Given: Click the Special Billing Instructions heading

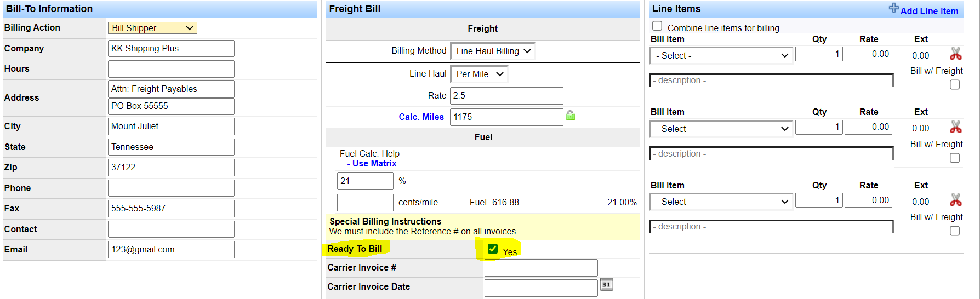Looking at the screenshot, I should [x=385, y=221].
